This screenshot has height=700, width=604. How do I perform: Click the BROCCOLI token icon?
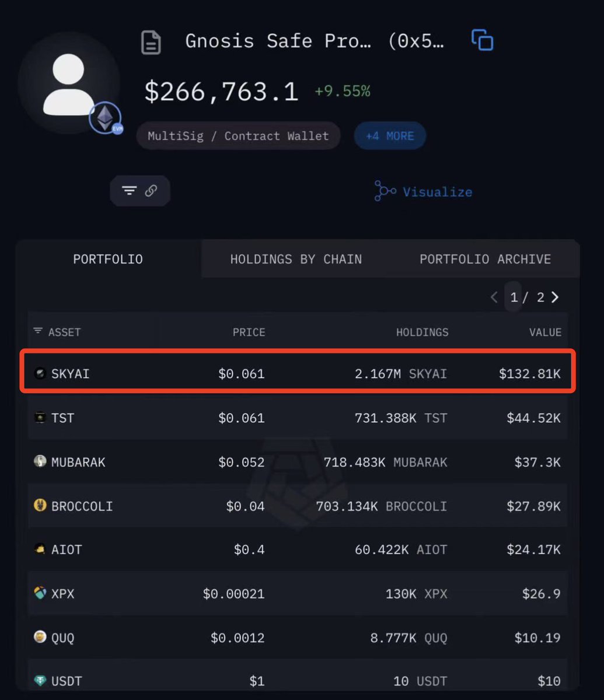[40, 506]
